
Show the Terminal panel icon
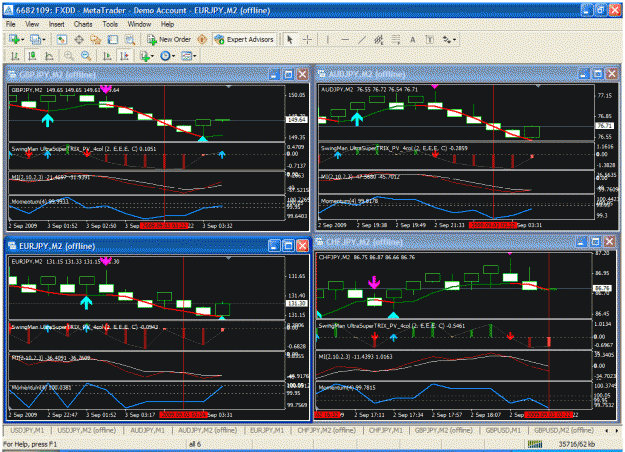(x=113, y=39)
